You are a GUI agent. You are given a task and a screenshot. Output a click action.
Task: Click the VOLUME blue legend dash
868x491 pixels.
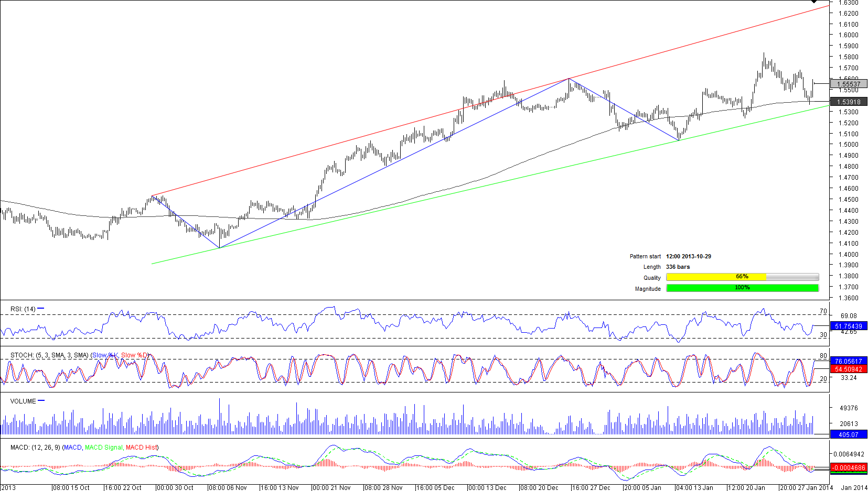[41, 401]
